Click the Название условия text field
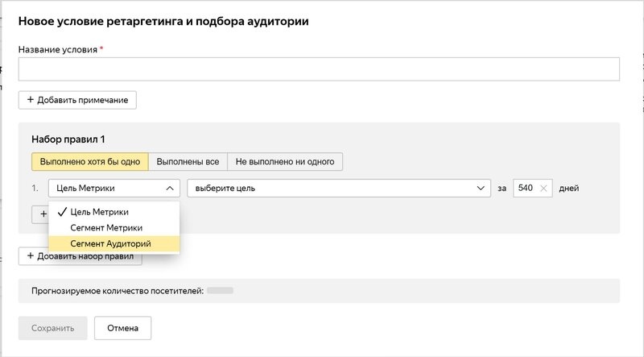The width and height of the screenshot is (644, 357). [318, 69]
